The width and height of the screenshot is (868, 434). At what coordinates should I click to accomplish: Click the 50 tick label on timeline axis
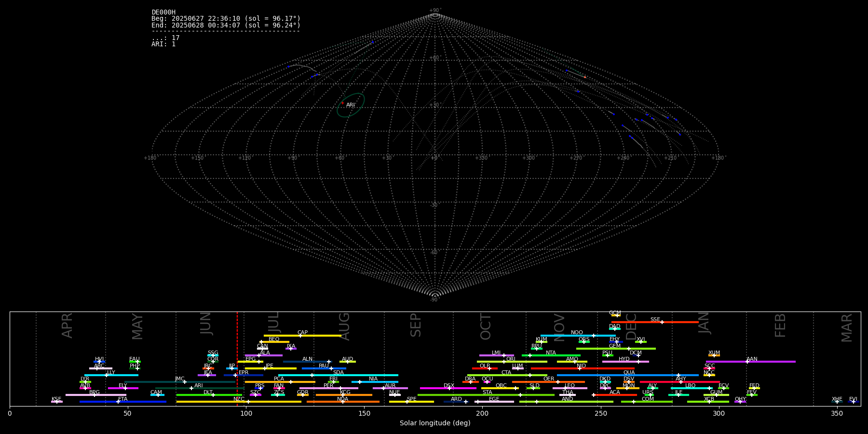click(128, 413)
